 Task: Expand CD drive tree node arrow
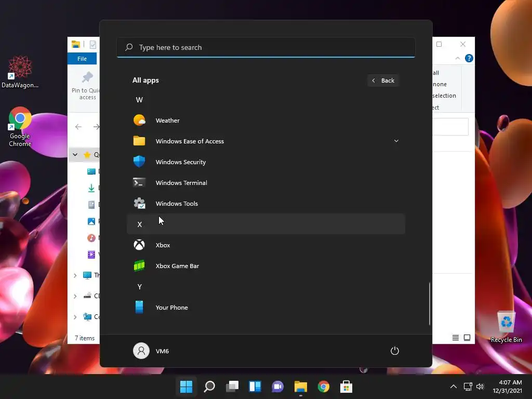coord(75,296)
